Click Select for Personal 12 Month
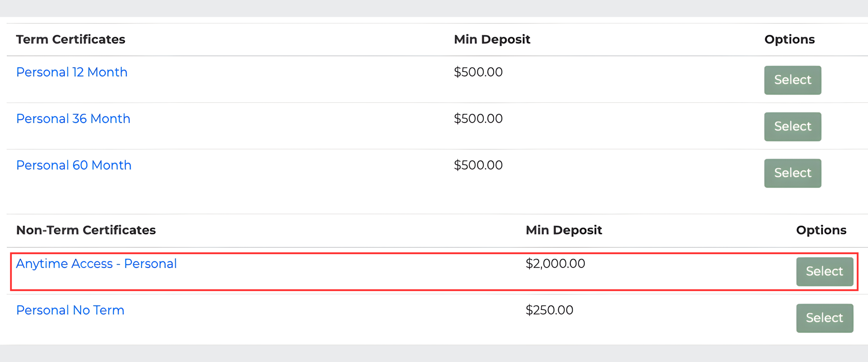The image size is (868, 362). click(792, 80)
